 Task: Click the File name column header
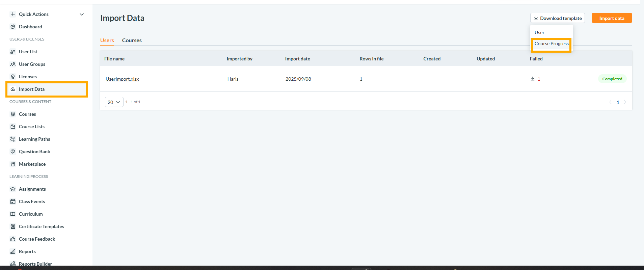point(114,59)
